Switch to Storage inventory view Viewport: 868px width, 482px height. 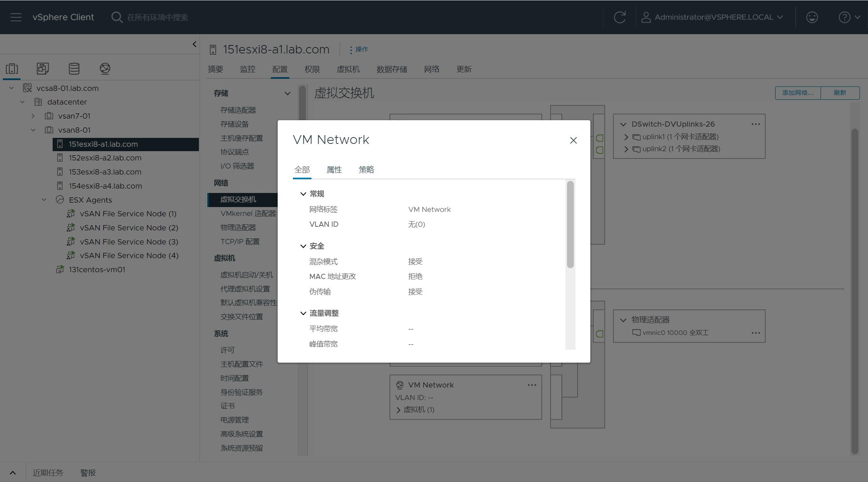74,69
